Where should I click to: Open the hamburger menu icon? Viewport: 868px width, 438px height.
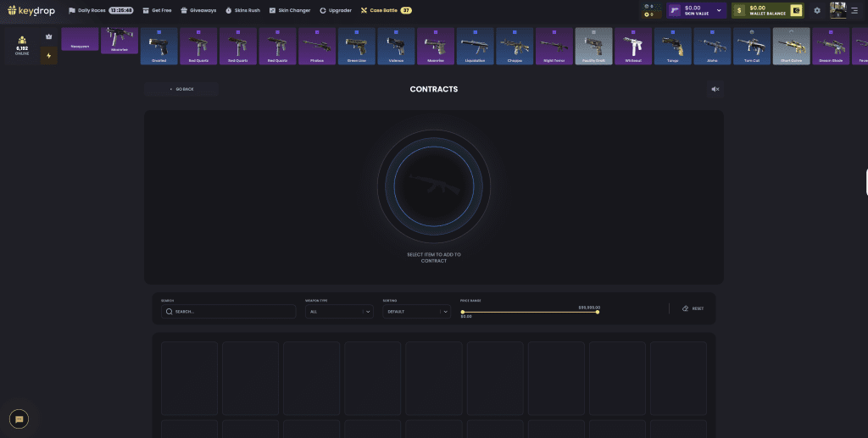[854, 10]
